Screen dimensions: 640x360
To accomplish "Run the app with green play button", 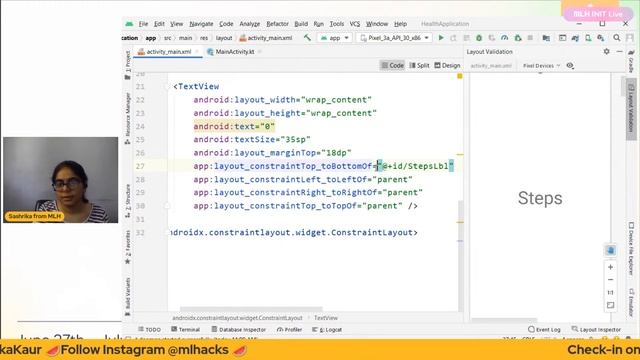I will (x=441, y=38).
